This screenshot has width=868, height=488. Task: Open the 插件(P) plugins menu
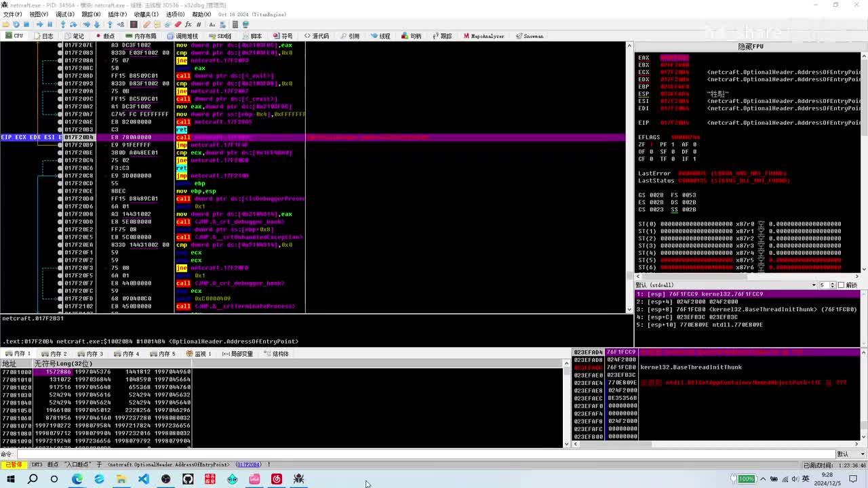(117, 14)
